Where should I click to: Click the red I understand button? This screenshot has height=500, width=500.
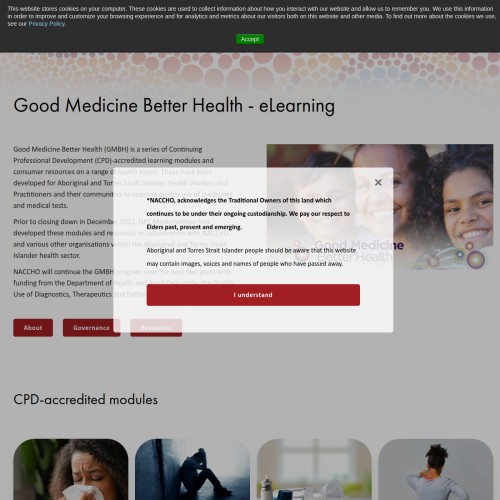coord(253,295)
